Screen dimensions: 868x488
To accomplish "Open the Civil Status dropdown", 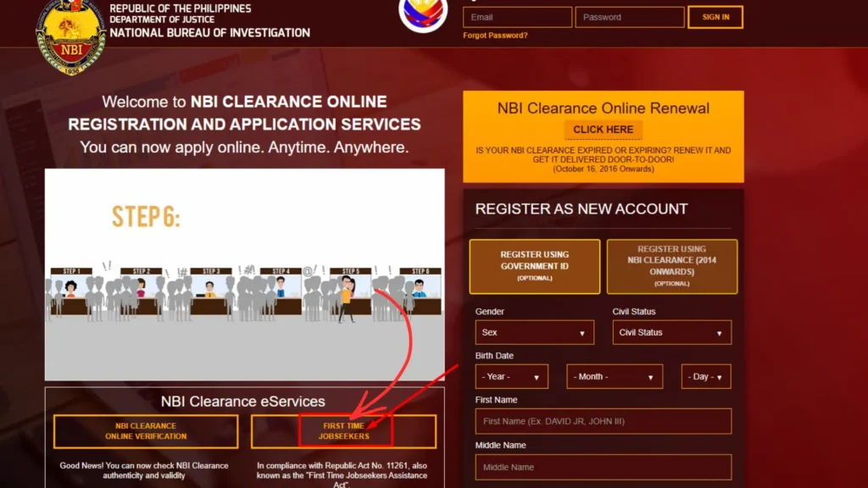I will click(671, 332).
